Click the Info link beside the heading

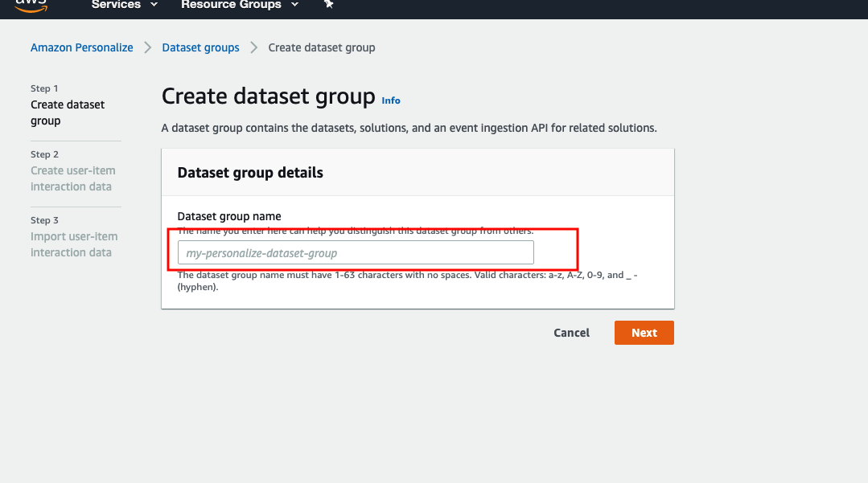391,100
